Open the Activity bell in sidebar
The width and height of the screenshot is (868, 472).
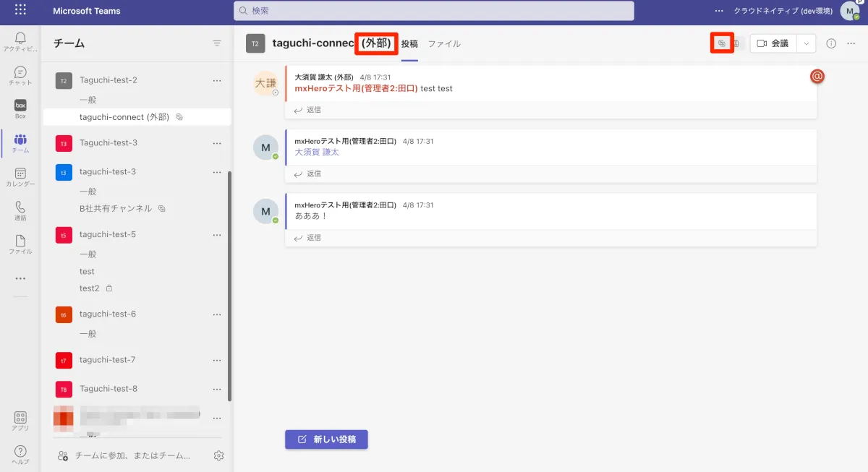(20, 42)
